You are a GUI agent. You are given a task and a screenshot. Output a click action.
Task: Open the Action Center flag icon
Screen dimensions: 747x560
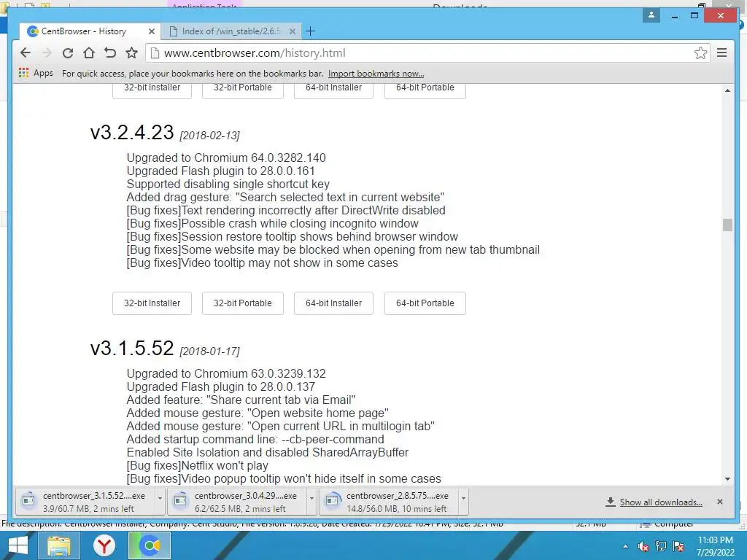(678, 546)
